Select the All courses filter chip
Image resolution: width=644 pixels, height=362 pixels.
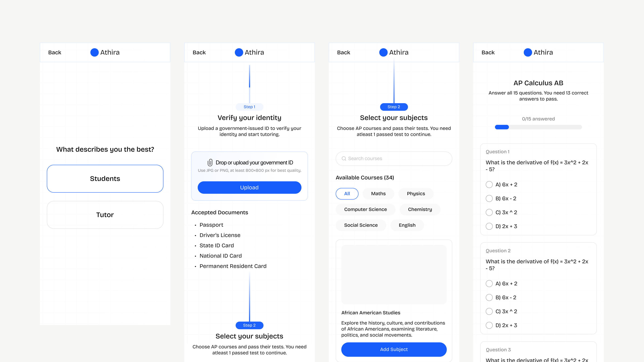(x=347, y=194)
